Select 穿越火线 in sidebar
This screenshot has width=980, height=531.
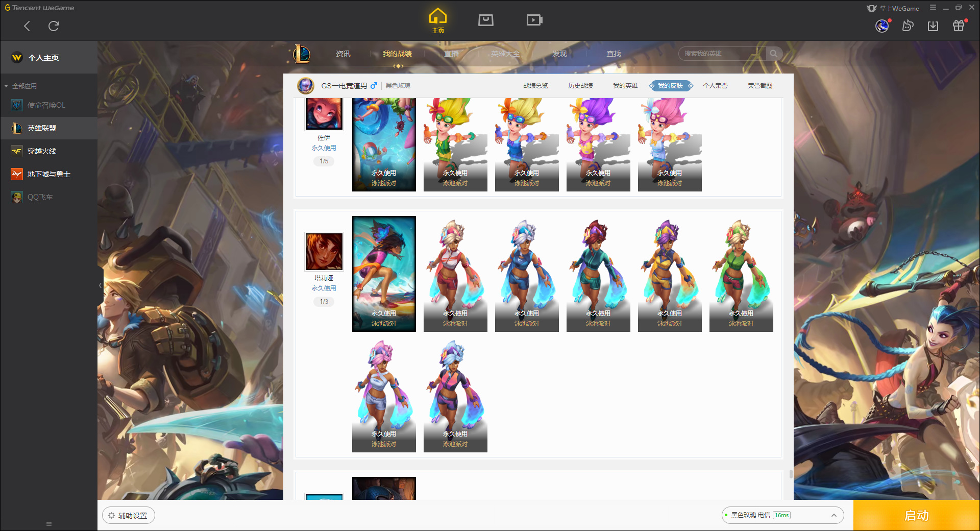pos(49,151)
